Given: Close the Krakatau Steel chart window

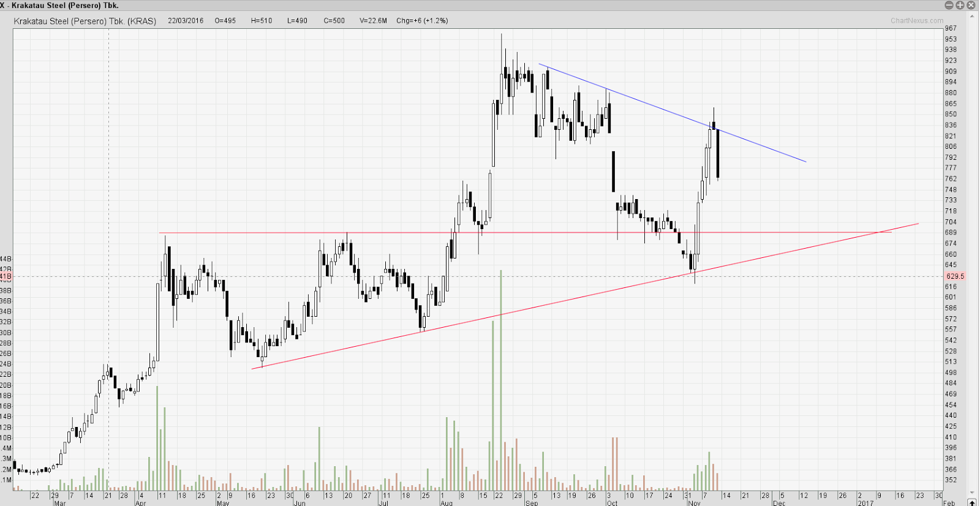Looking at the screenshot, I should (x=971, y=5).
